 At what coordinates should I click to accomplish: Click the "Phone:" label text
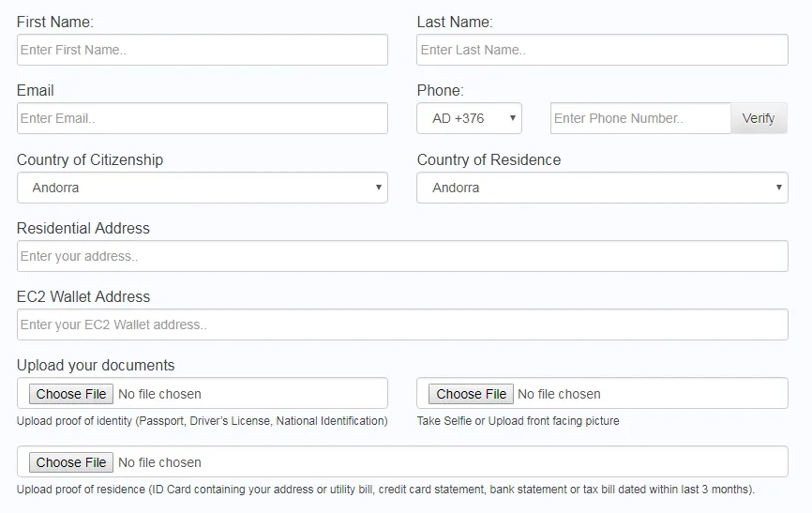(440, 90)
